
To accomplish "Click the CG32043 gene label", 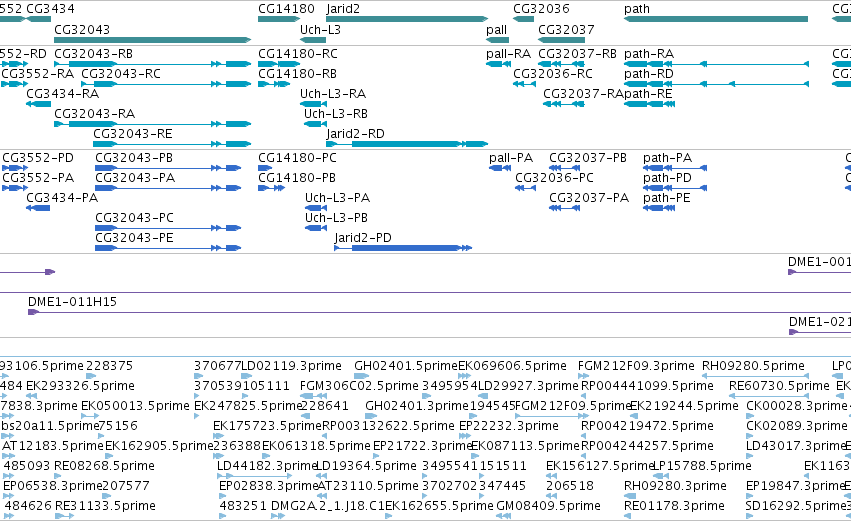I will [82, 29].
